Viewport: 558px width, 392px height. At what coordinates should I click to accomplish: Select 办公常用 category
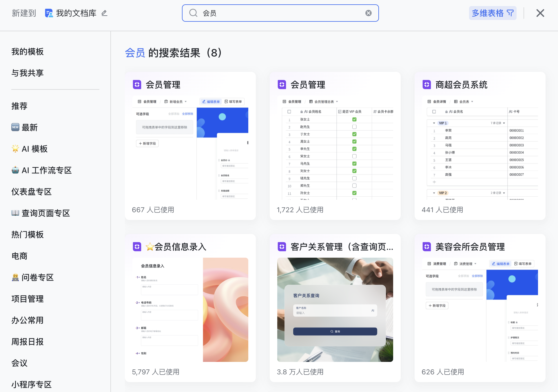pos(28,320)
